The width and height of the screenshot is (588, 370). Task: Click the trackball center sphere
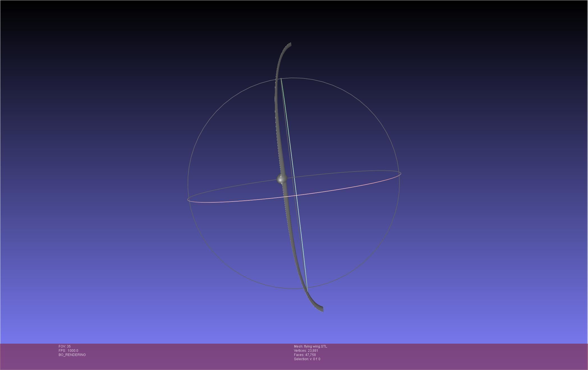pos(281,179)
